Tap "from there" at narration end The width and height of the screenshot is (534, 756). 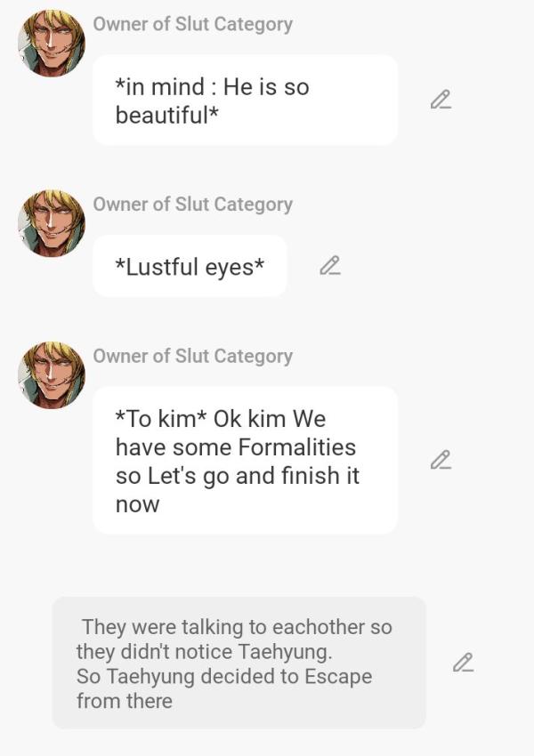tap(124, 701)
